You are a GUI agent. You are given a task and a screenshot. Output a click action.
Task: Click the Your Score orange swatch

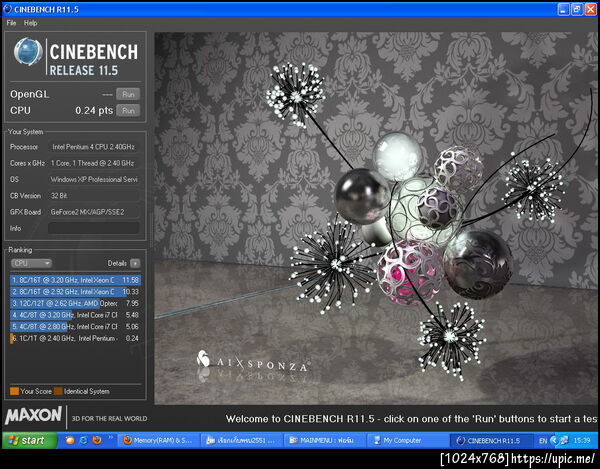pyautogui.click(x=14, y=391)
